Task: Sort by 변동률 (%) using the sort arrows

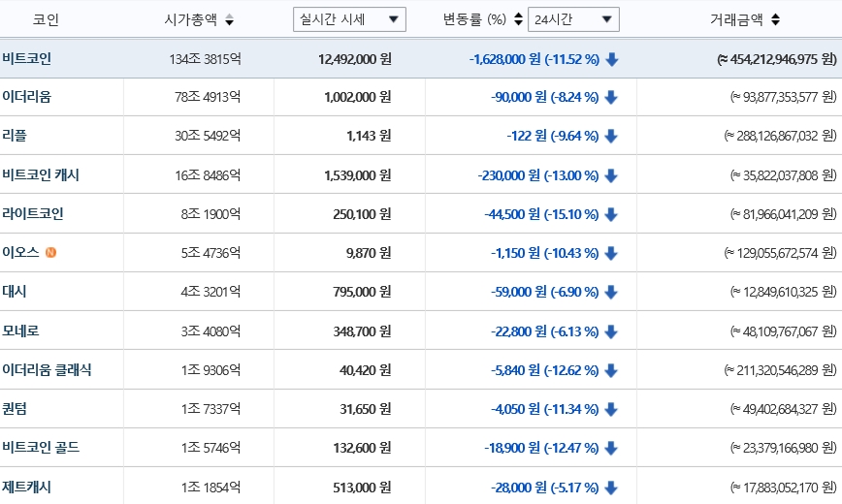Action: (x=518, y=19)
